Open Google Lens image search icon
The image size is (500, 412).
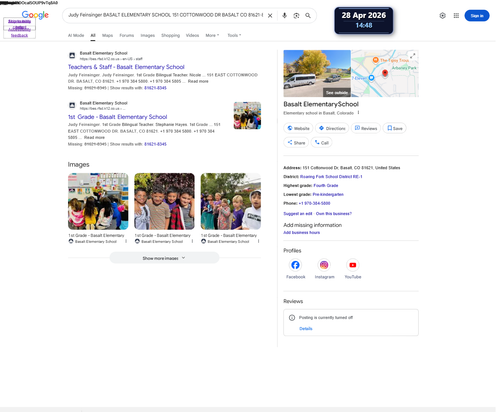click(296, 16)
